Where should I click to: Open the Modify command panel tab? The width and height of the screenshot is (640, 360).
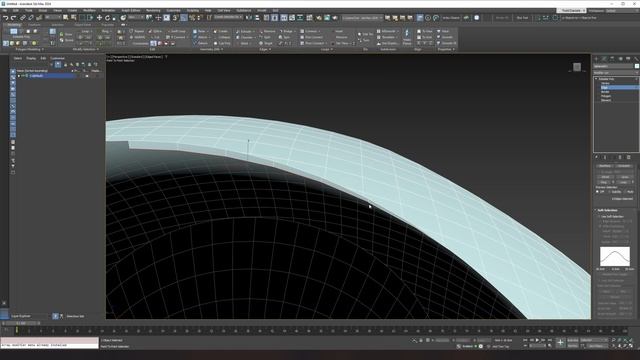[604, 59]
